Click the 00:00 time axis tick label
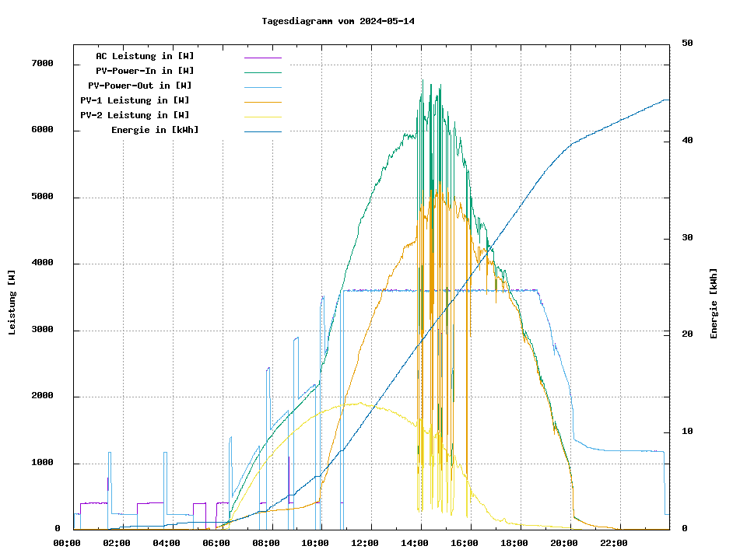 pyautogui.click(x=67, y=543)
